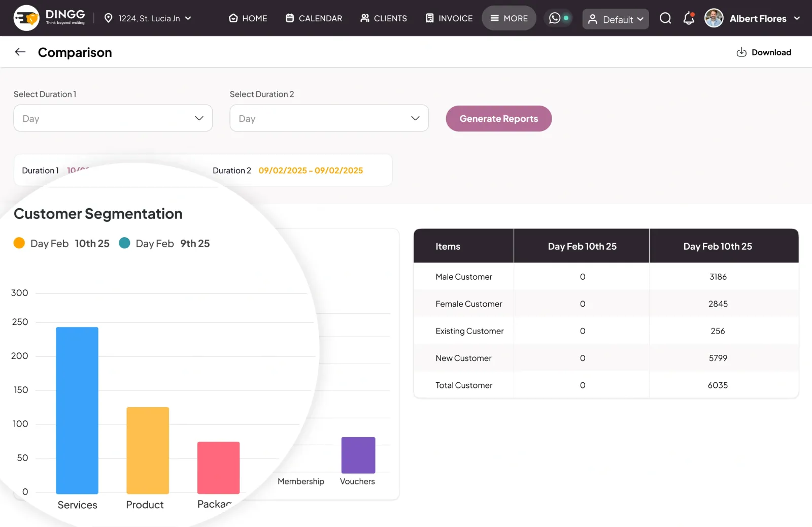Open the notifications bell
The width and height of the screenshot is (812, 527).
(x=689, y=18)
